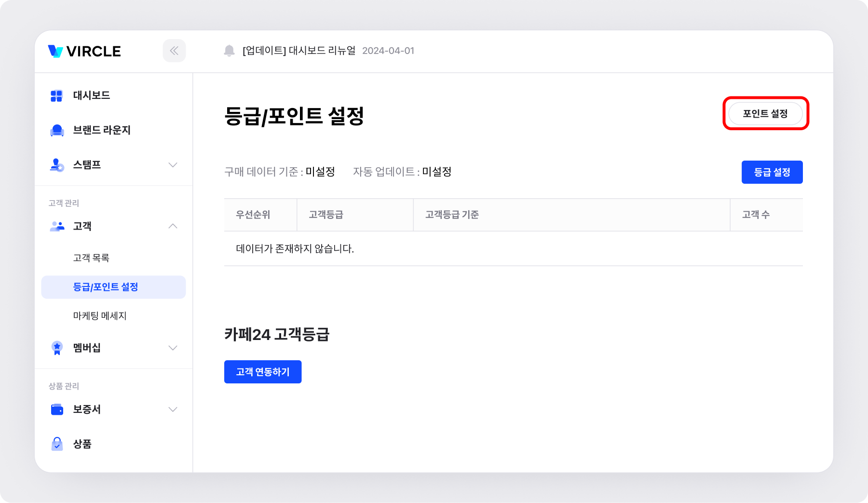
Task: Click the blue 등급 설정 button
Action: click(772, 172)
